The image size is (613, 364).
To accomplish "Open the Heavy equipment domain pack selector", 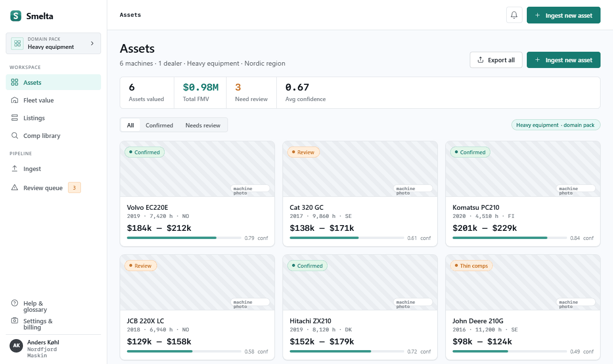I will coord(54,44).
